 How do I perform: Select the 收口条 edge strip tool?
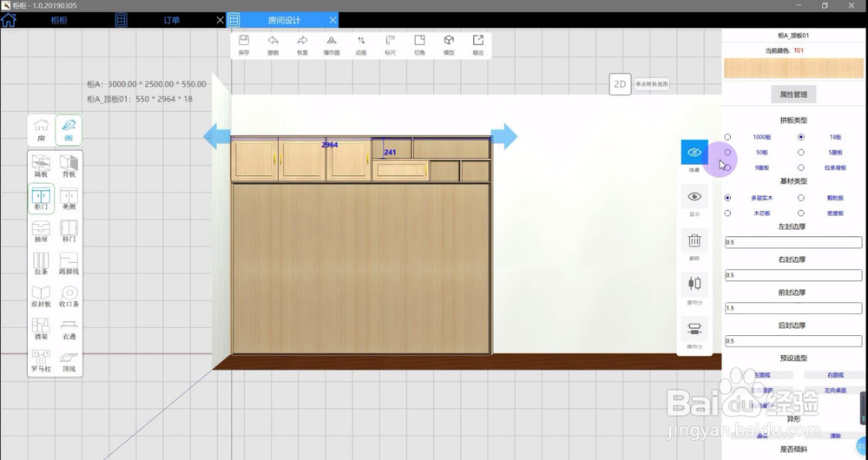click(x=69, y=296)
